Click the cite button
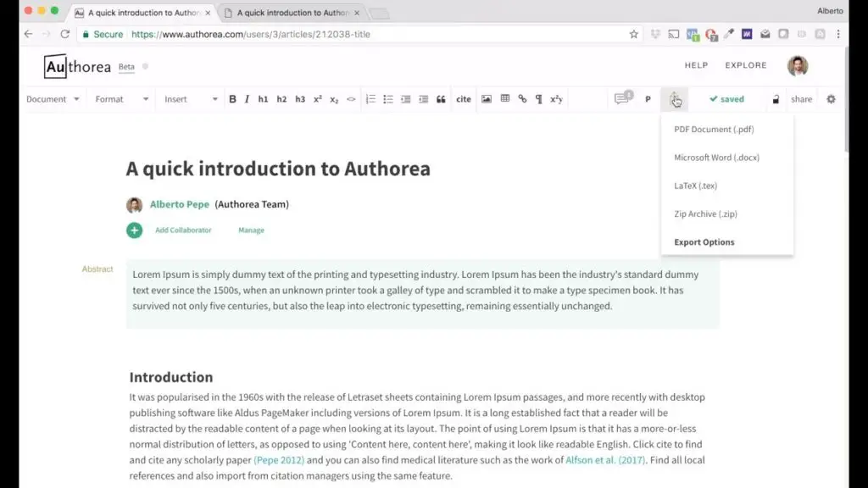 [x=464, y=99]
